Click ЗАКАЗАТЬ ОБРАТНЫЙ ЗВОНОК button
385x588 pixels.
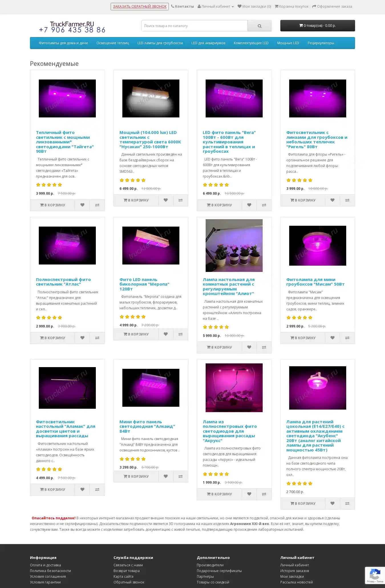[x=140, y=6]
